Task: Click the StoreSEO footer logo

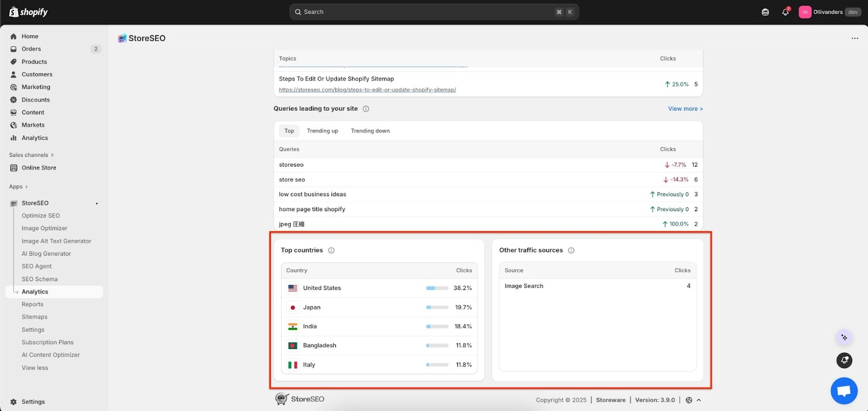Action: [299, 399]
